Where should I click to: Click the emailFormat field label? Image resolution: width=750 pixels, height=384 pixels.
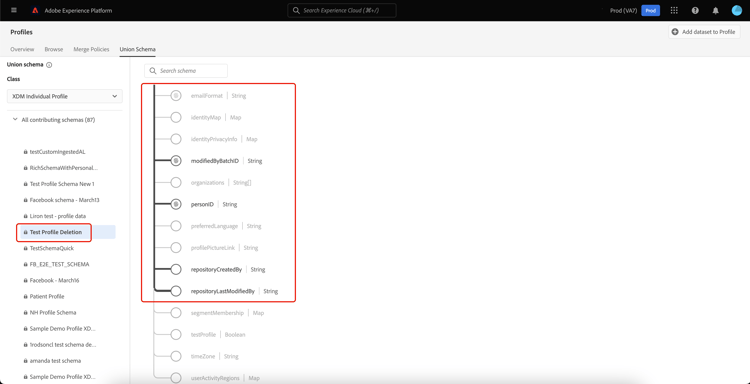click(207, 96)
